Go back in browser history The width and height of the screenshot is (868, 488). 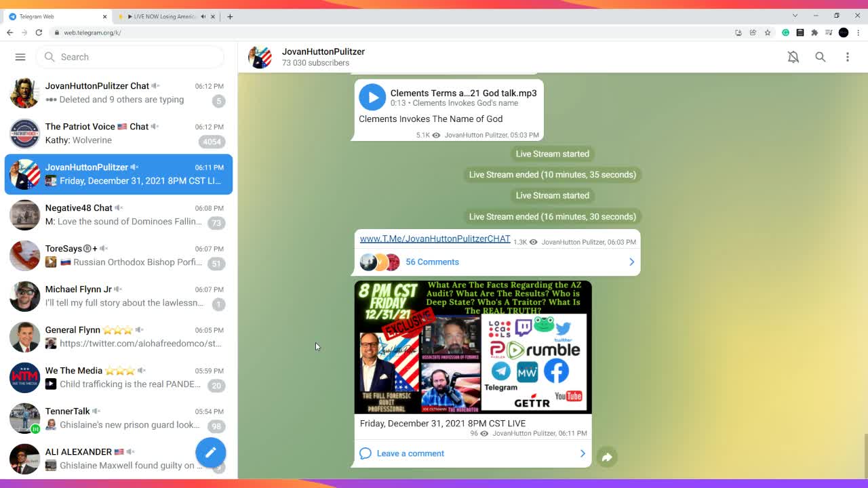[9, 33]
